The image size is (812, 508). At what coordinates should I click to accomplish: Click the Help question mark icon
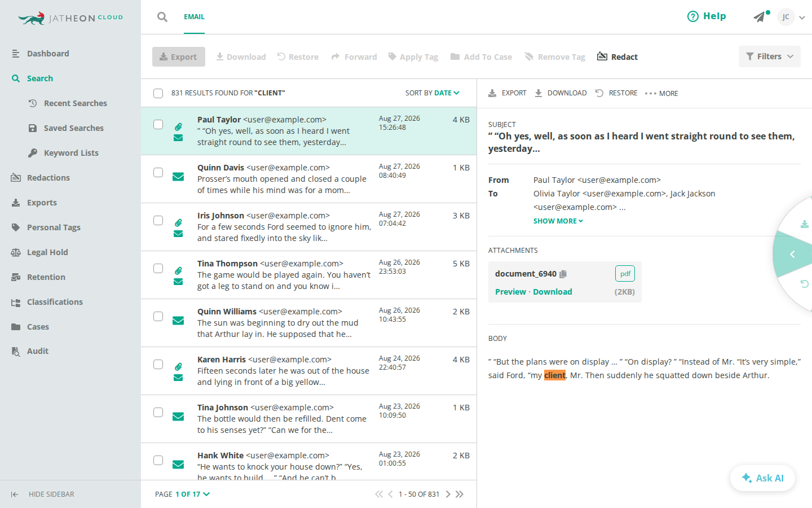[693, 16]
